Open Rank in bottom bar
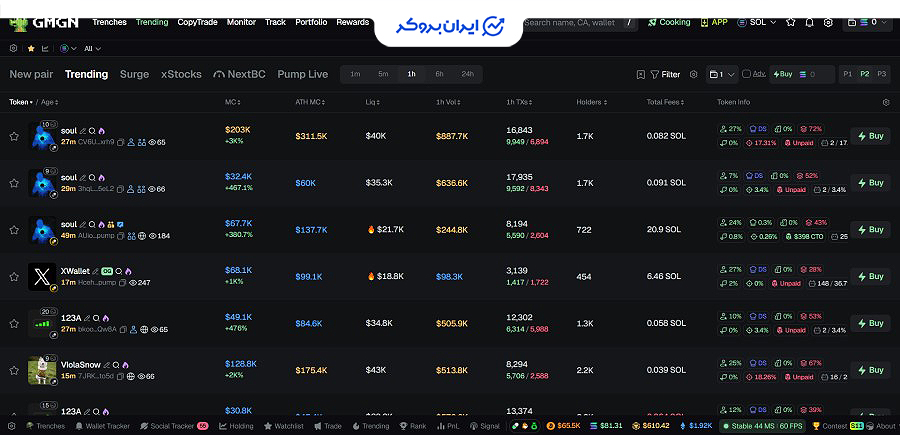The height and width of the screenshot is (435, 900). (413, 426)
